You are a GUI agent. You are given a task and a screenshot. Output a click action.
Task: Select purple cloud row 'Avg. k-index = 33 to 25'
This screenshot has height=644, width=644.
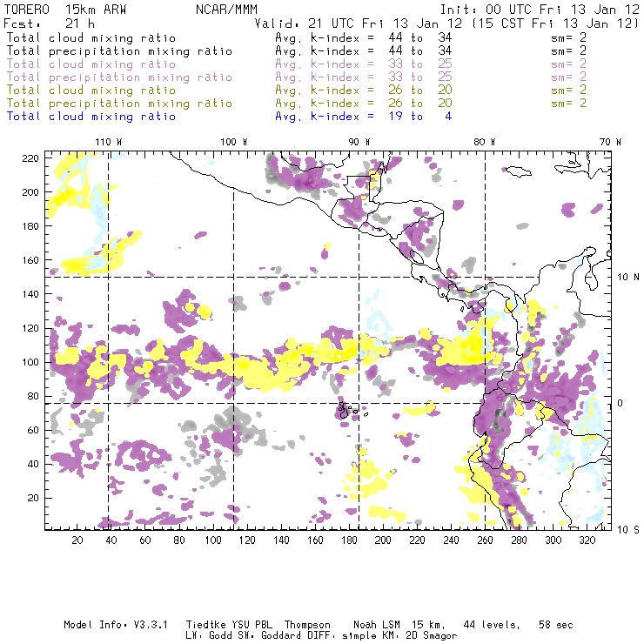pyautogui.click(x=364, y=64)
